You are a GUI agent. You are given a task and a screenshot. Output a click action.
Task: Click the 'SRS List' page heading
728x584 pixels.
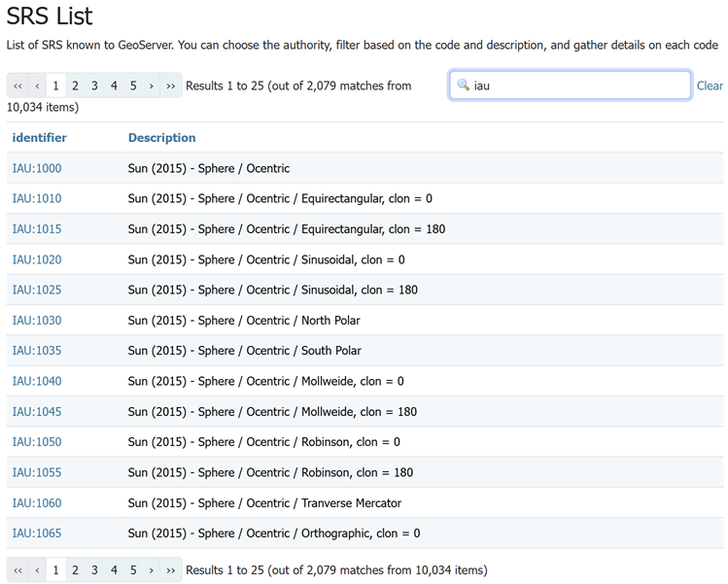coord(50,17)
